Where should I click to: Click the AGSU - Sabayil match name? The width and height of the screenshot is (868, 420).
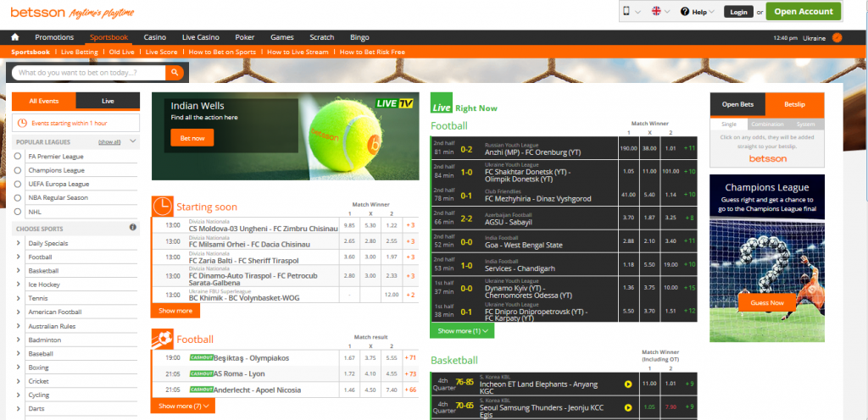[x=509, y=222]
